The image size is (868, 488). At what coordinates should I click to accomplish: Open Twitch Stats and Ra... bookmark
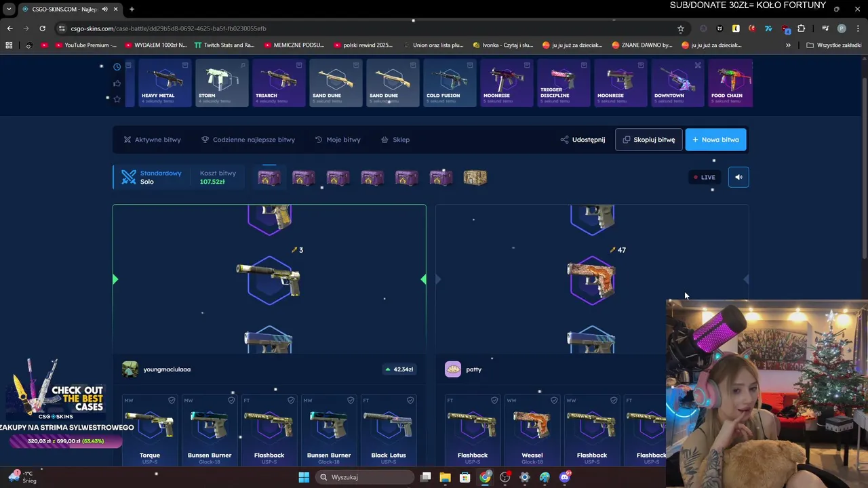click(224, 45)
